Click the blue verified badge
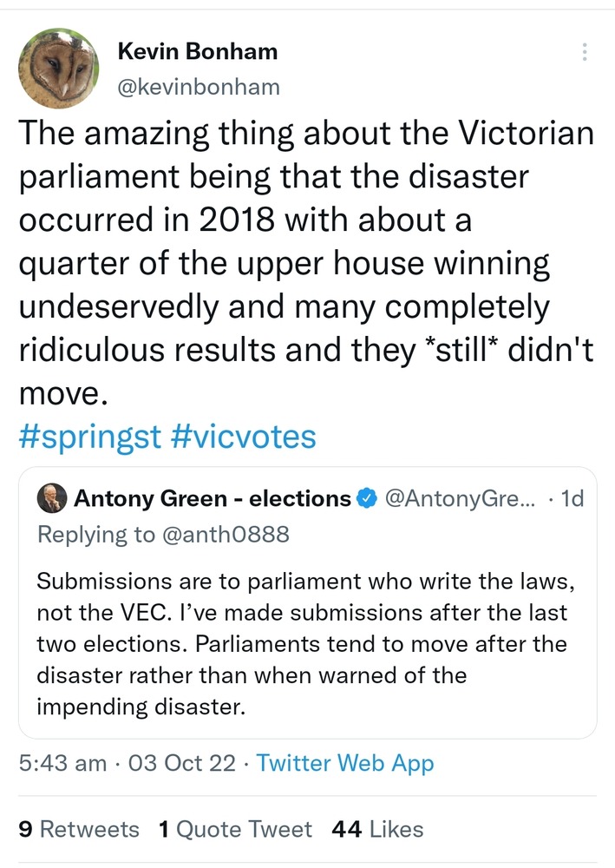 (x=367, y=499)
